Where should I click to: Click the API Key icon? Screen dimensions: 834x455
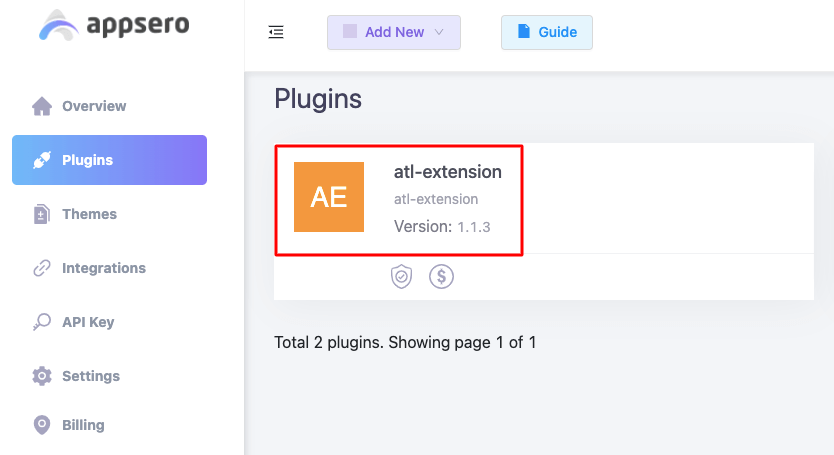coord(41,321)
